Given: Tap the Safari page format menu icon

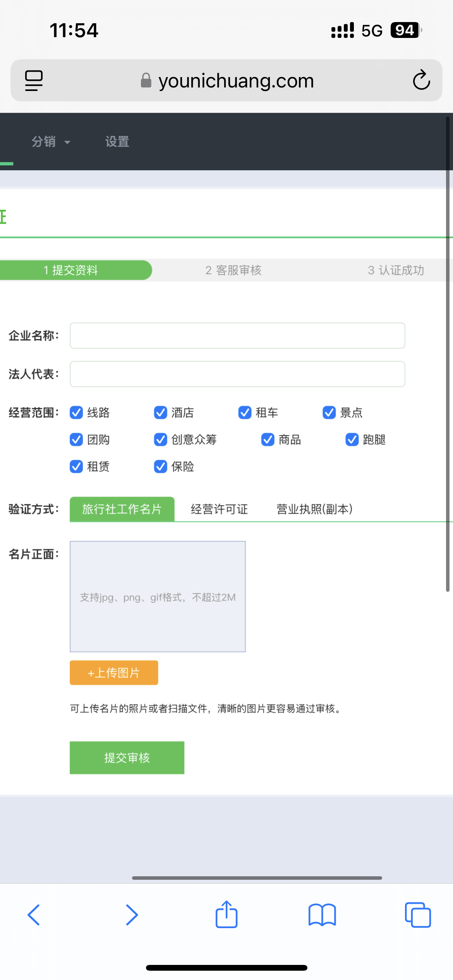Looking at the screenshot, I should [34, 81].
